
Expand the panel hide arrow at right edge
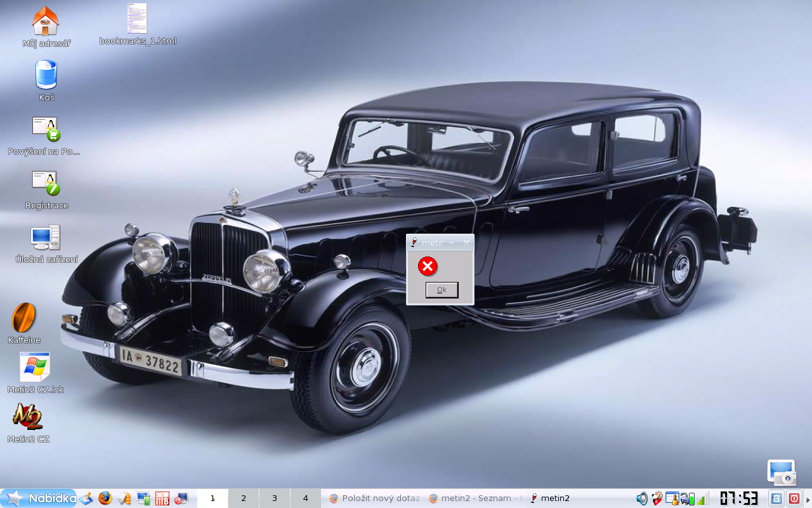point(808,498)
